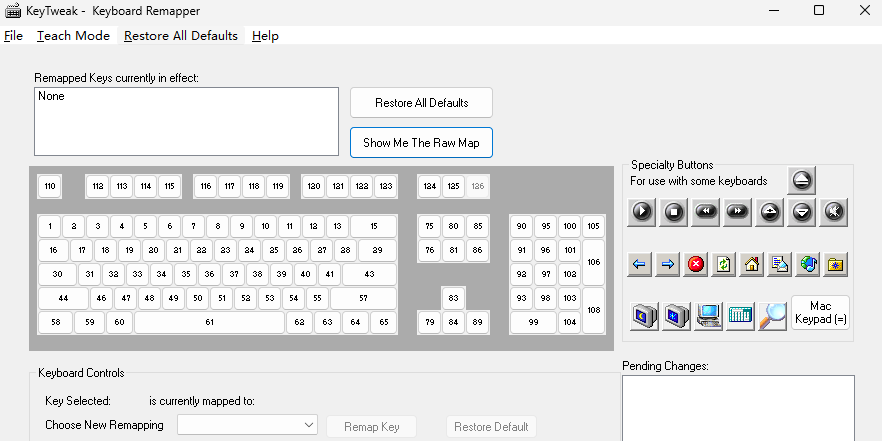Click the Search magnifying glass icon
The width and height of the screenshot is (882, 441).
[x=772, y=316]
